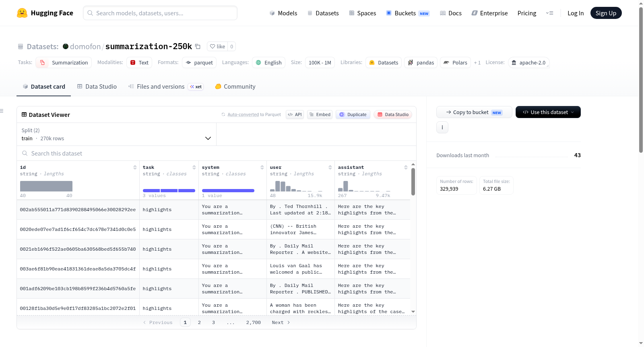644x347 pixels.
Task: Open Spaces in top navigation
Action: (x=363, y=13)
